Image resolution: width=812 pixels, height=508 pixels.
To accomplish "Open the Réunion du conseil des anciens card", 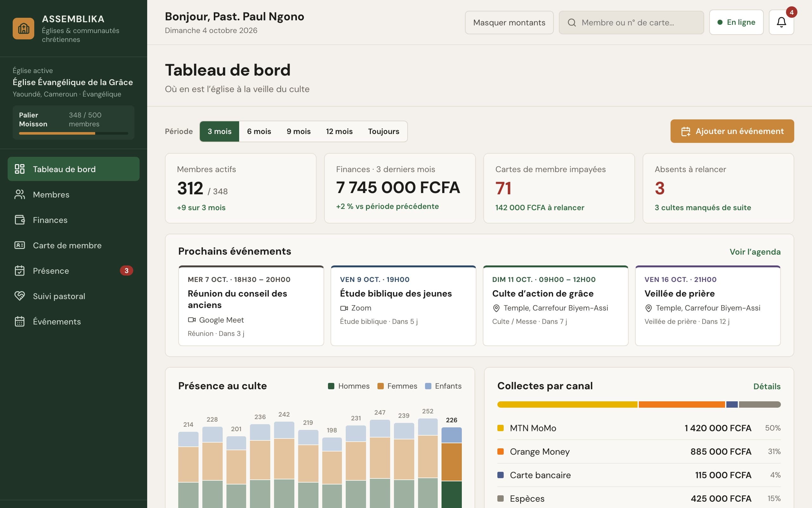I will point(251,306).
